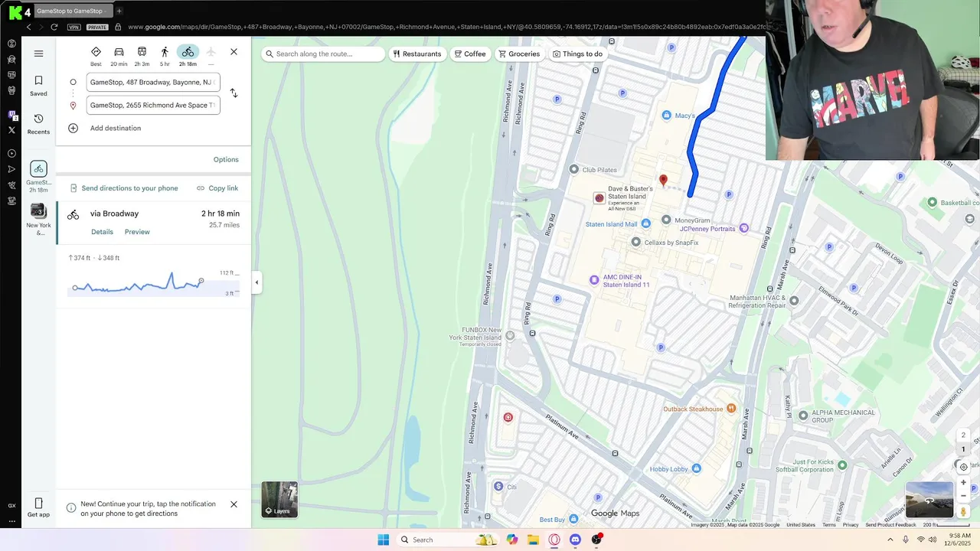The width and height of the screenshot is (980, 551).
Task: Zoom in on the map
Action: tap(963, 483)
